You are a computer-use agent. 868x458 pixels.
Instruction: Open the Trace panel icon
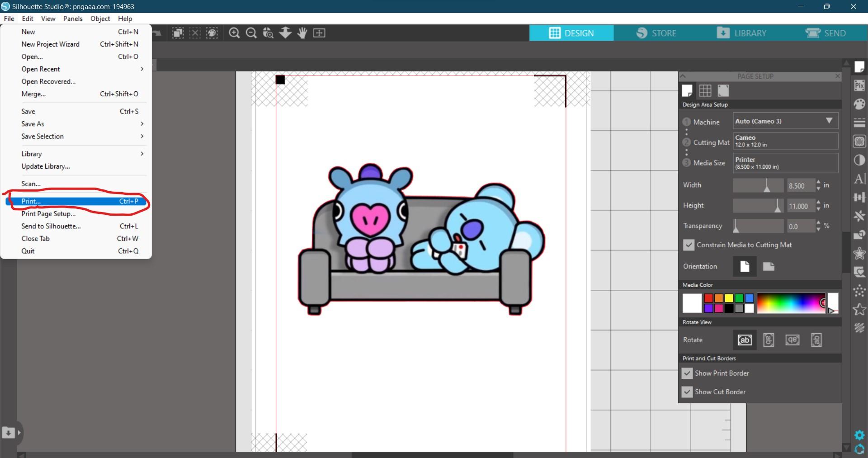[859, 142]
